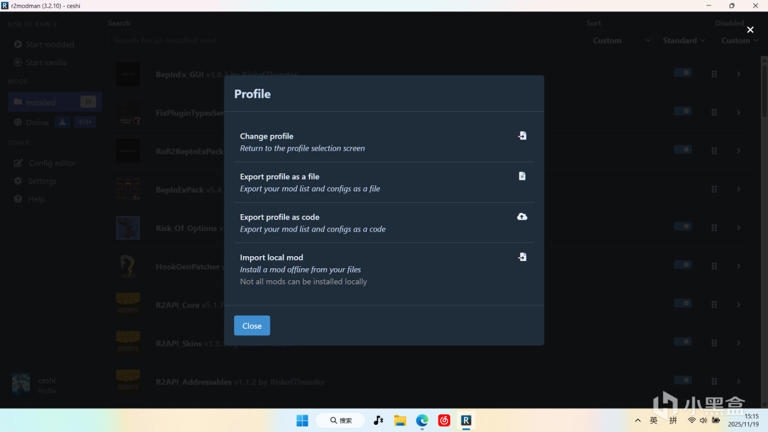Click the HookGenPatcher mod thumbnail
Viewport: 768px width, 432px height.
click(128, 266)
